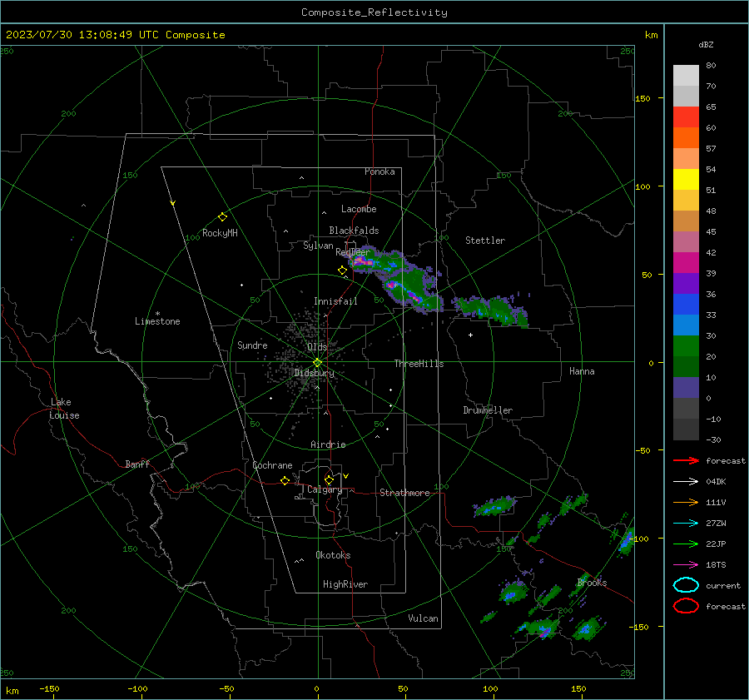Select the orange 111V arrow legend entry
This screenshot has width=749, height=700.
tap(686, 502)
